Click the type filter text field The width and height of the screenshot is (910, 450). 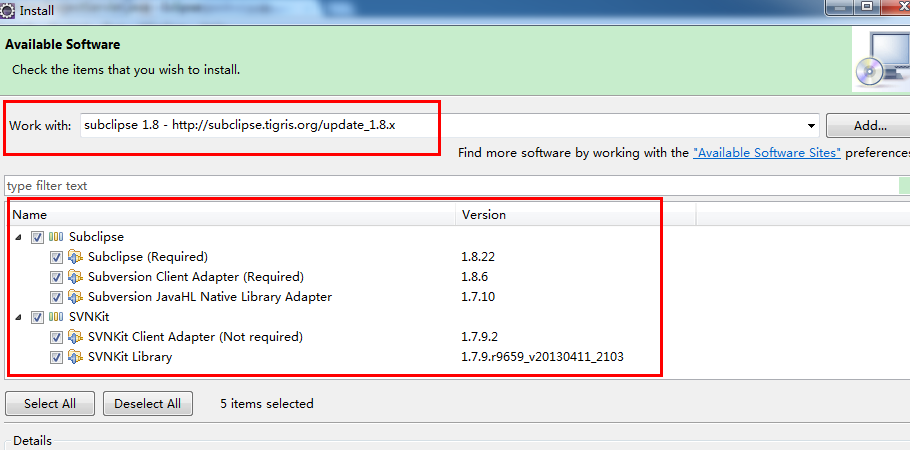point(451,186)
